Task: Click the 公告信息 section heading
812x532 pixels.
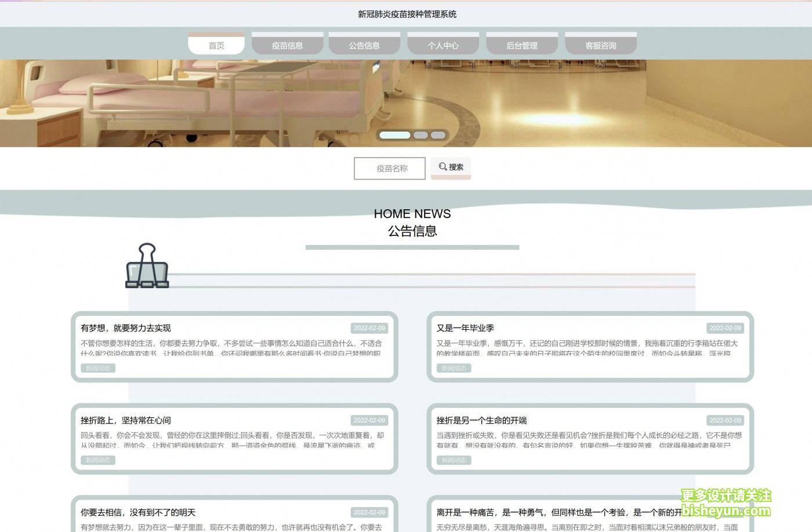Action: 412,231
